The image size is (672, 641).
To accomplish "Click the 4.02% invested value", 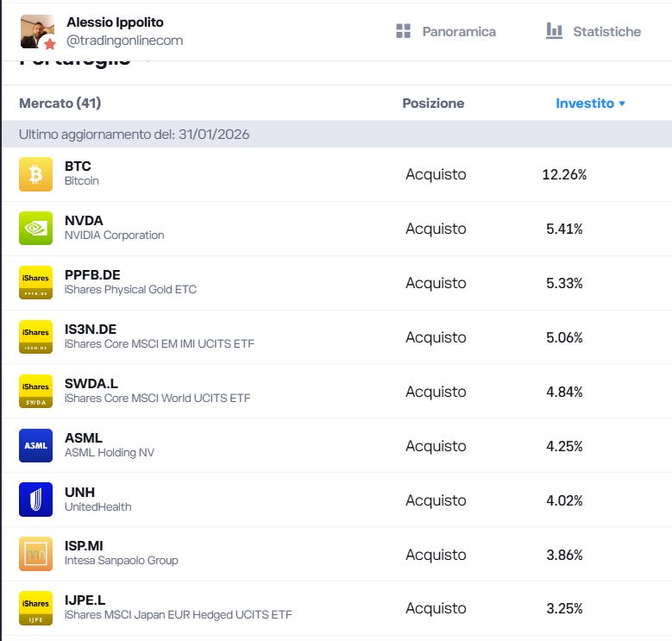I will [x=564, y=500].
